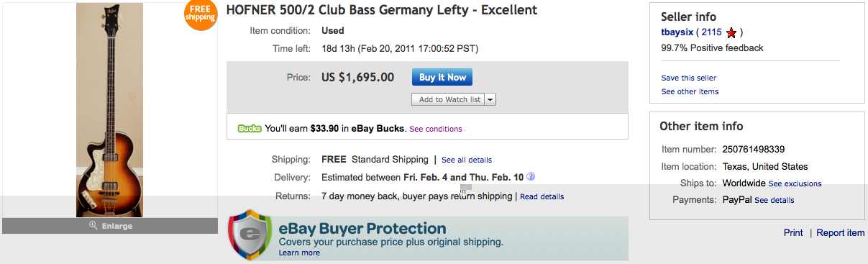Image resolution: width=868 pixels, height=264 pixels.
Task: Click the delivery estimate help icon
Action: 531,176
